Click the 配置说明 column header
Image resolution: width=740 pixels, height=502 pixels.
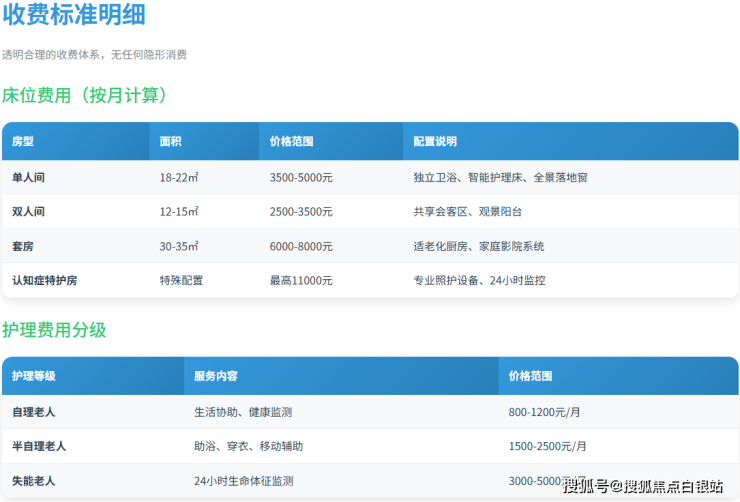435,142
